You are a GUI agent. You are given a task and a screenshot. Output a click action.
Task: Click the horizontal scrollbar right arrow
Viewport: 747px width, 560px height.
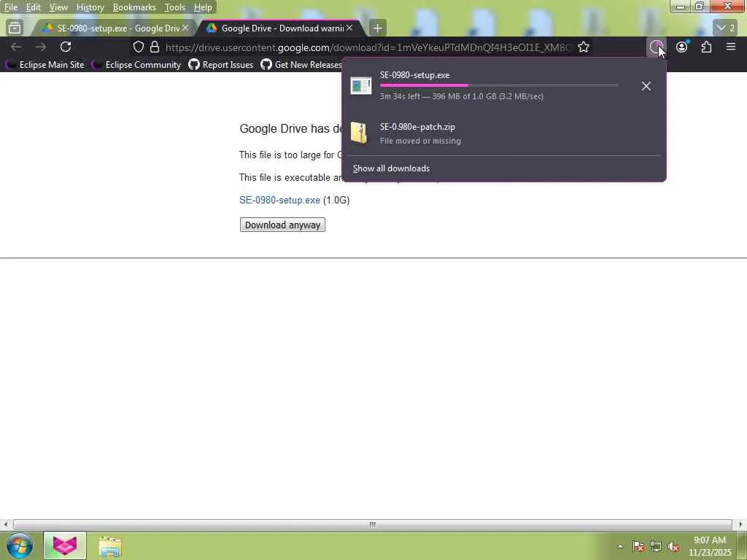(x=740, y=524)
